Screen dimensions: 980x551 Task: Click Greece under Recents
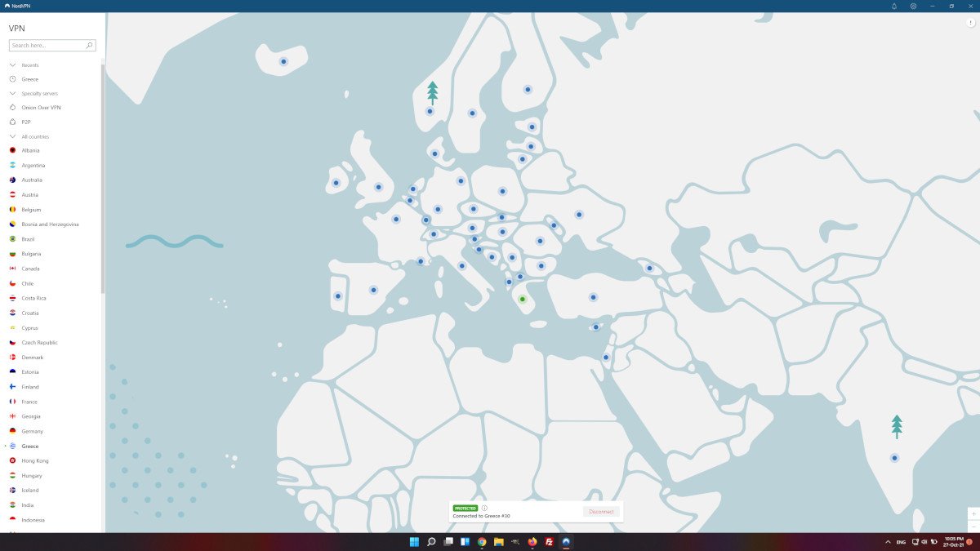[30, 79]
